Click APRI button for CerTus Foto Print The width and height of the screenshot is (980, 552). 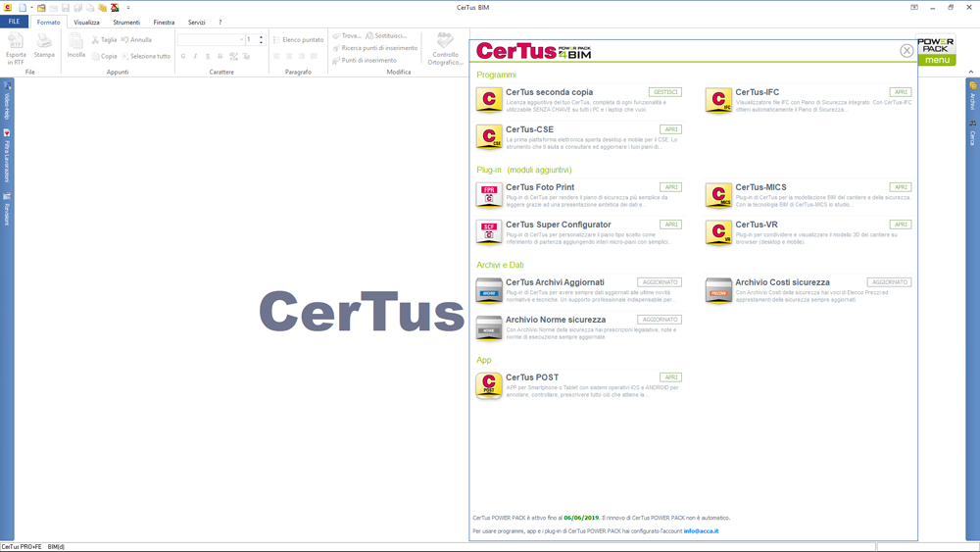click(x=670, y=187)
